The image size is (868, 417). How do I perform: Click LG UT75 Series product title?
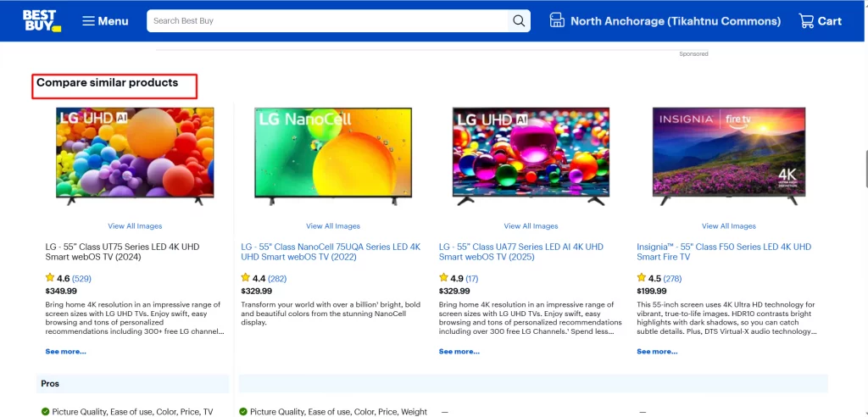pos(122,252)
